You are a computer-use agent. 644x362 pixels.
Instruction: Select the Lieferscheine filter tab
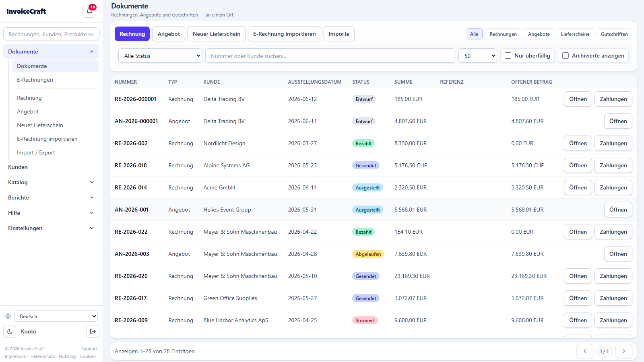575,34
